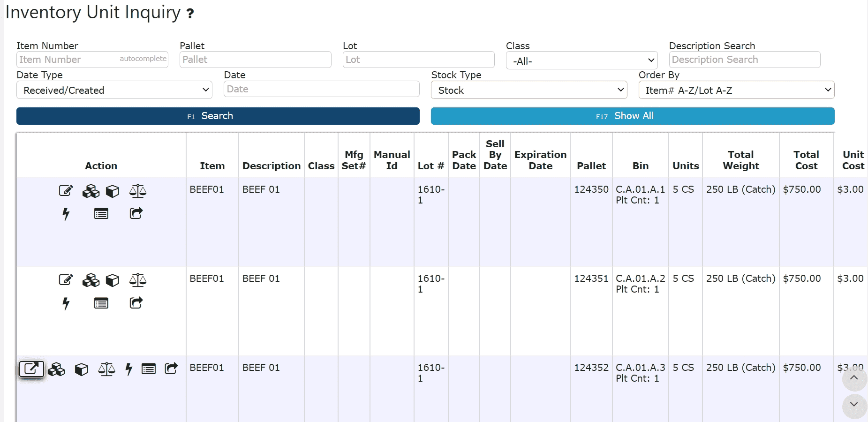Click lightning bolt icon for pallet 124352
Viewport: 868px width, 422px height.
129,369
